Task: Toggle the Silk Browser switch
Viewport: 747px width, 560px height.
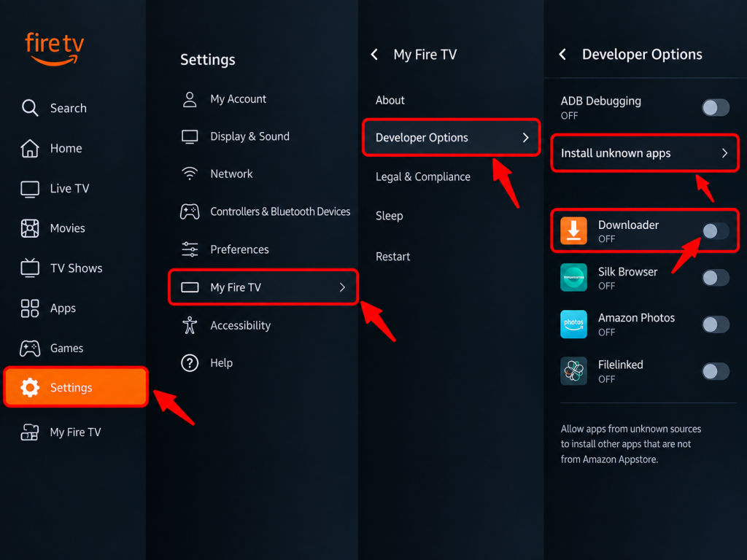Action: (x=716, y=278)
